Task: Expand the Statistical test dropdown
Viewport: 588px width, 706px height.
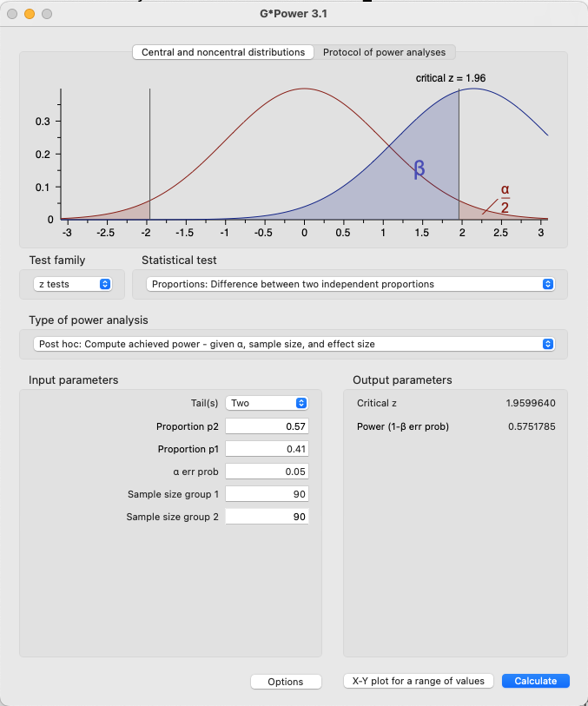Action: tap(351, 284)
